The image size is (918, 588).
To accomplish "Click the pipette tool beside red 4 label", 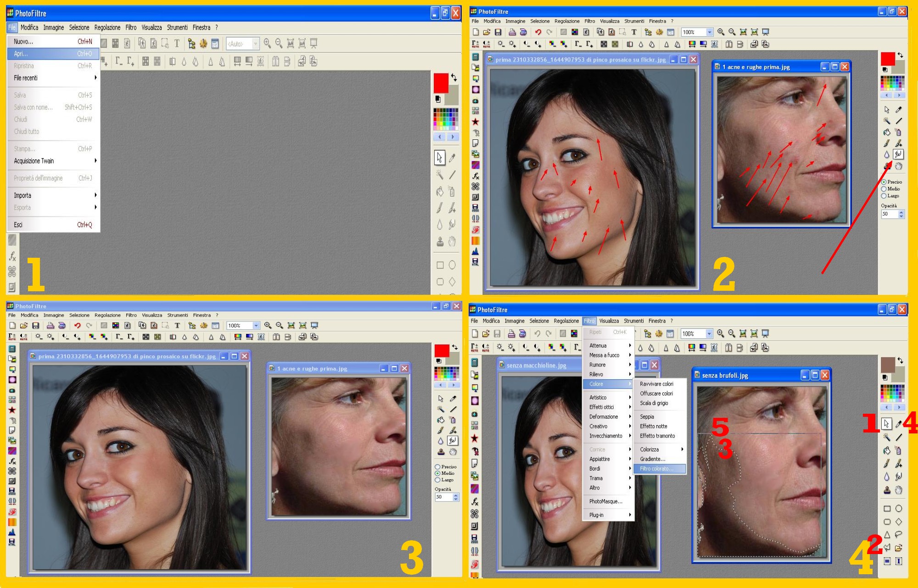I will tap(899, 424).
